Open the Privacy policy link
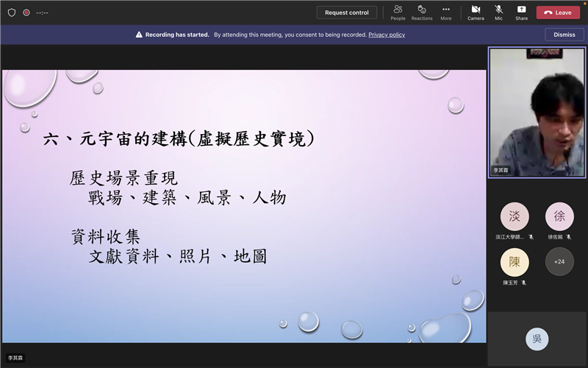This screenshot has height=368, width=588. pyautogui.click(x=387, y=35)
